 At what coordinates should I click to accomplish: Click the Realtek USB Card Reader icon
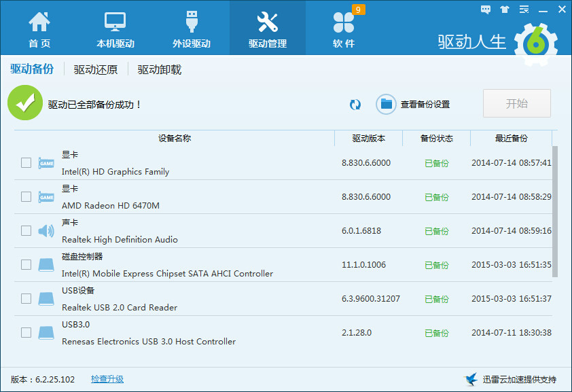tap(46, 299)
